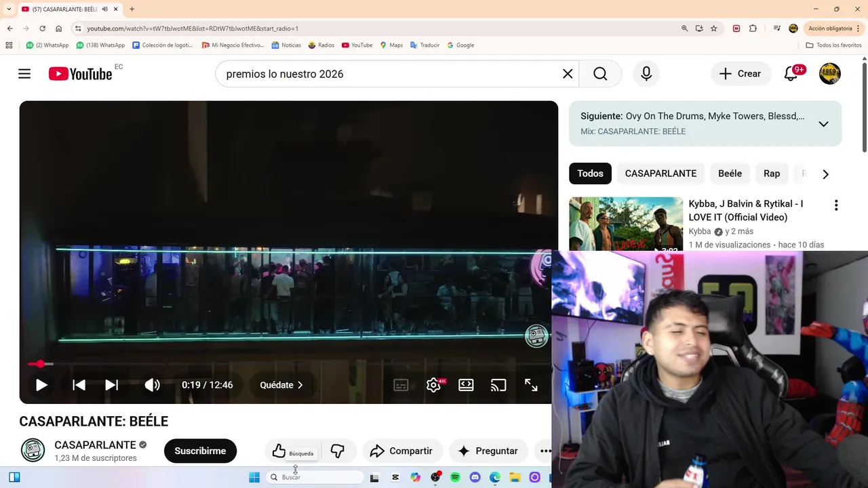Screen dimensions: 868x488
Task: Expand the Siguiente mix playlist panel
Action: (823, 124)
